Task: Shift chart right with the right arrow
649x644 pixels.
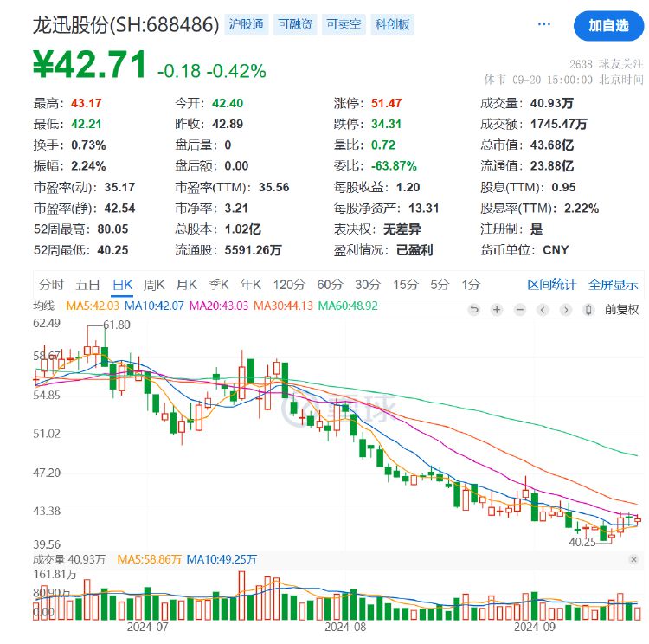Action: (565, 309)
